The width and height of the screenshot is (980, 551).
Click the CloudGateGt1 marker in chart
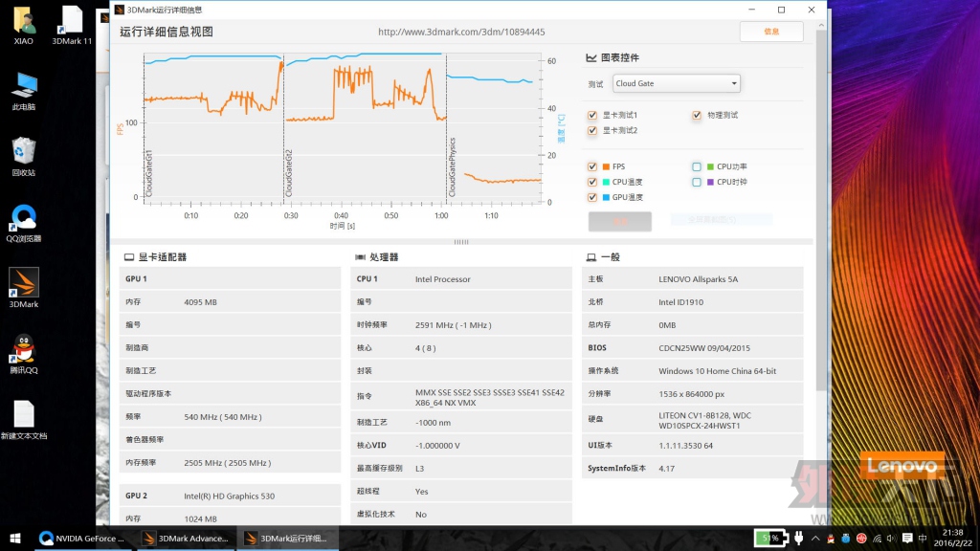(148, 173)
